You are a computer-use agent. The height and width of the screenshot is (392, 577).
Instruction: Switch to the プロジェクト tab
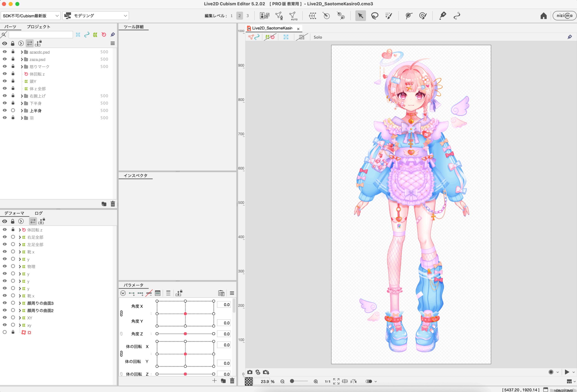click(x=39, y=27)
